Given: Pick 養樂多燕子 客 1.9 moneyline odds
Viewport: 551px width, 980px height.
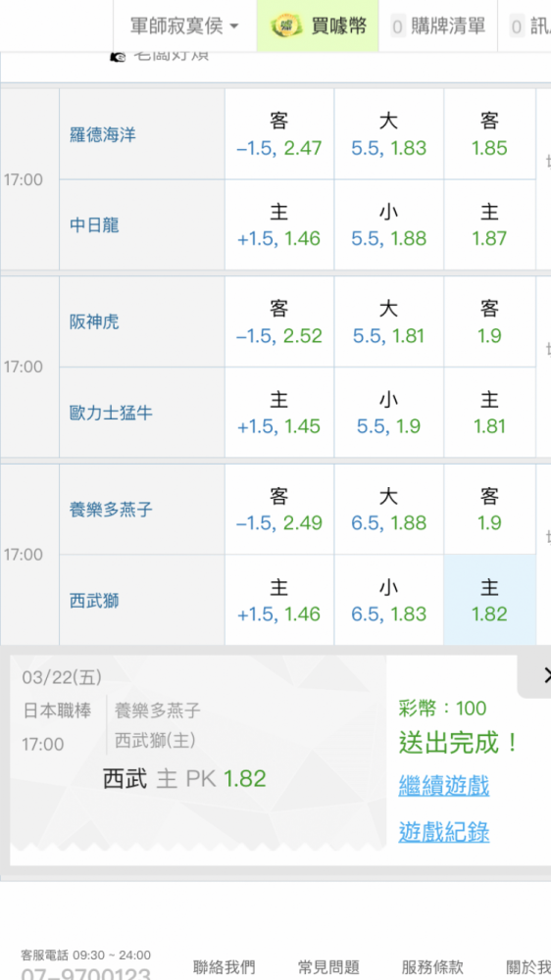Looking at the screenshot, I should click(489, 509).
